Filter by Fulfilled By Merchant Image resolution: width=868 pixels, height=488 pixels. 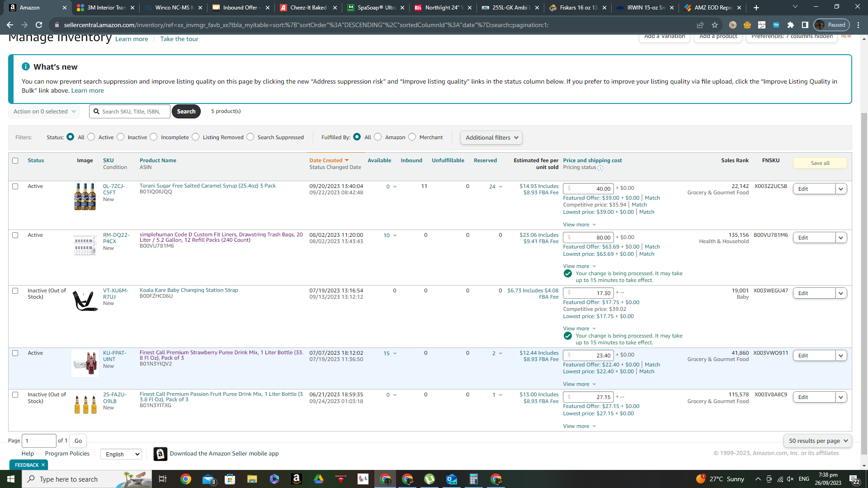(x=412, y=137)
